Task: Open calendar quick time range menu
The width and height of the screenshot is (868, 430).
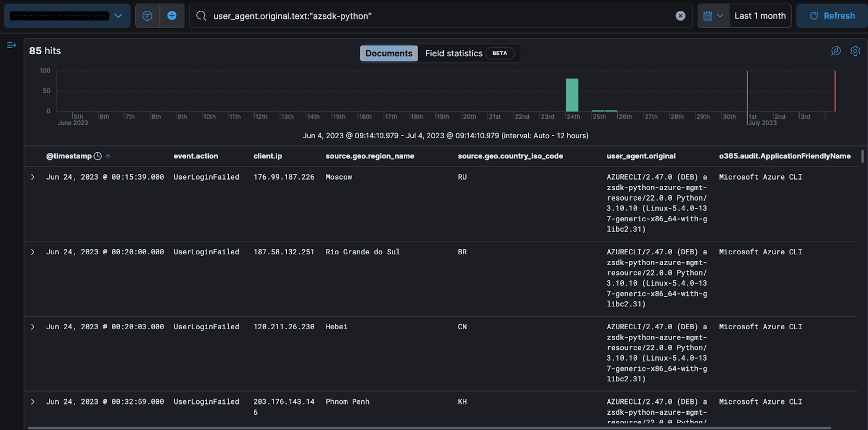Action: [713, 16]
